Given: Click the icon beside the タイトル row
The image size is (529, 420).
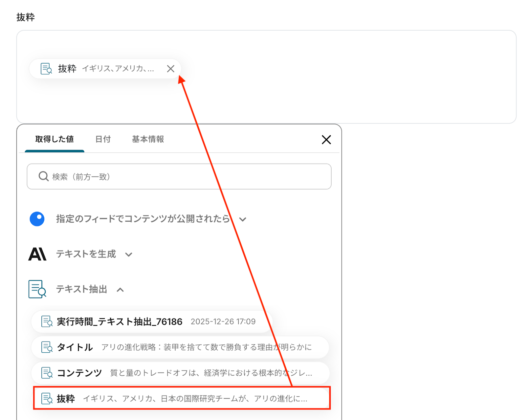Looking at the screenshot, I should click(x=47, y=347).
